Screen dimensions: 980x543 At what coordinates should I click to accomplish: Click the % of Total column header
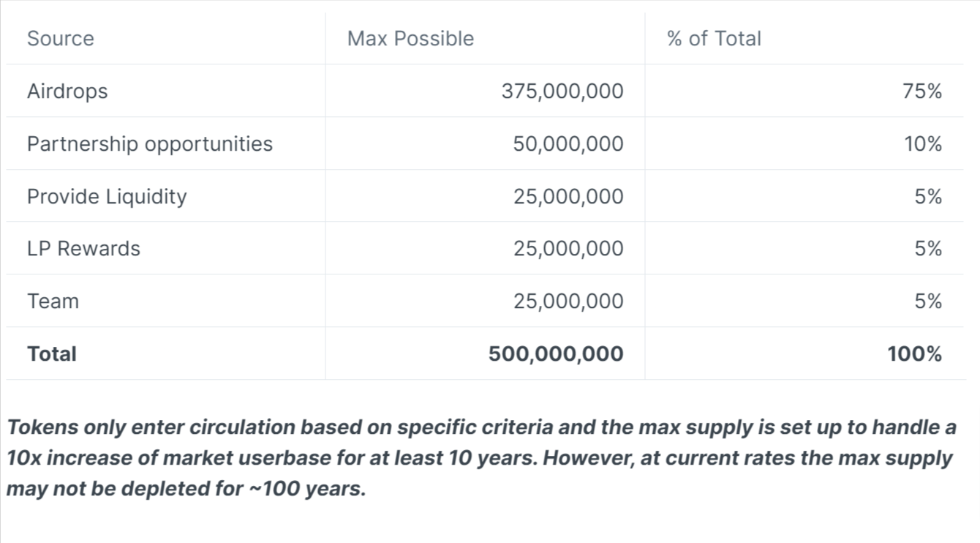point(714,38)
